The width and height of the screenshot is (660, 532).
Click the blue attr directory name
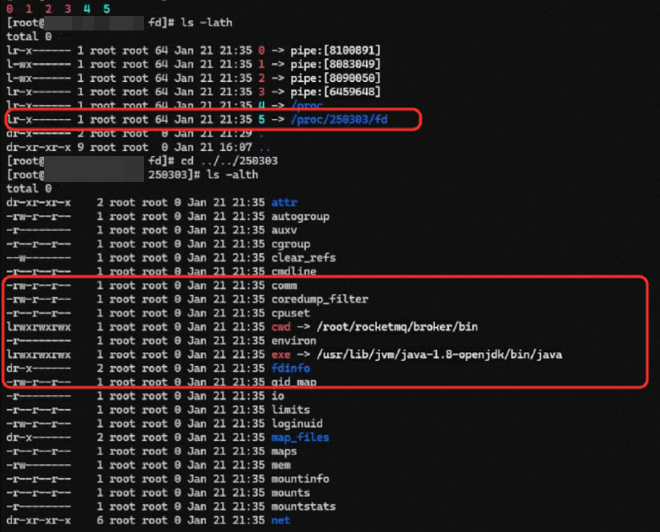(x=283, y=202)
